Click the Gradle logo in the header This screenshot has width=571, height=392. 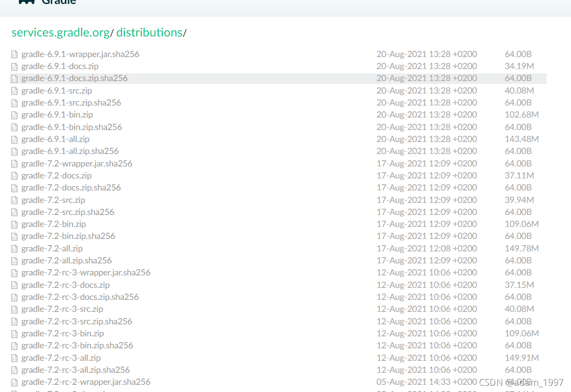48,2
